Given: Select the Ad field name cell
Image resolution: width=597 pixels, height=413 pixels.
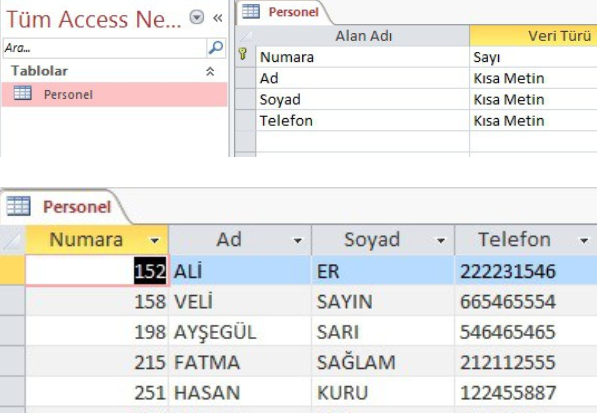Looking at the screenshot, I should pos(363,78).
